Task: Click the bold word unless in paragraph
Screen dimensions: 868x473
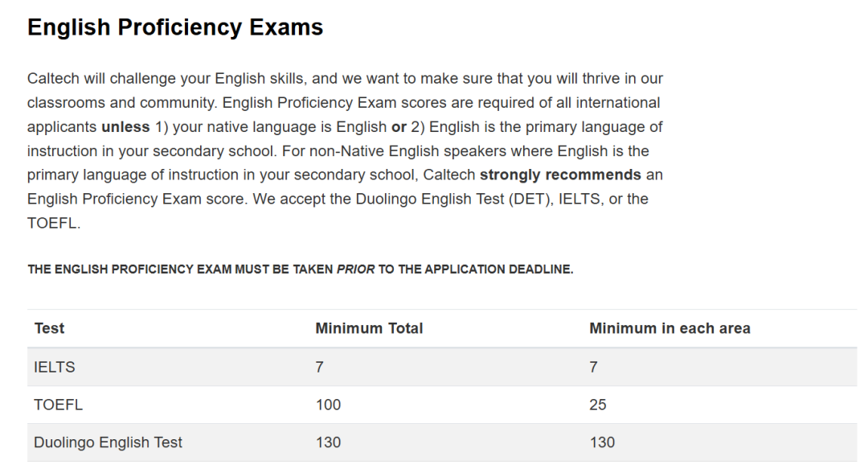Action: [x=125, y=127]
